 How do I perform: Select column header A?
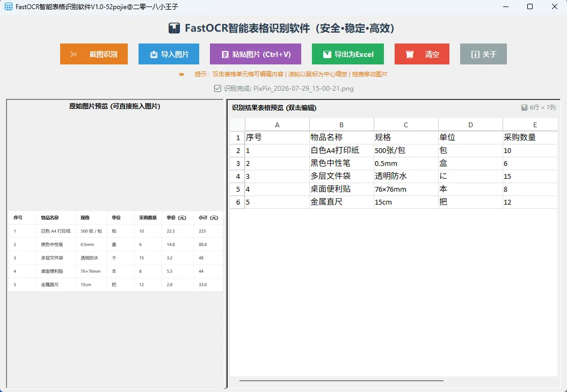[278, 125]
